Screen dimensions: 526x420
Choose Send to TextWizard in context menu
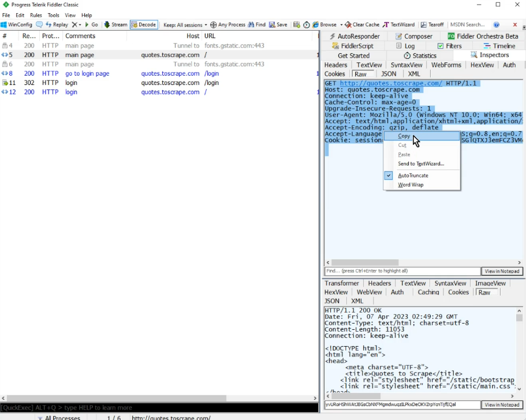point(421,164)
